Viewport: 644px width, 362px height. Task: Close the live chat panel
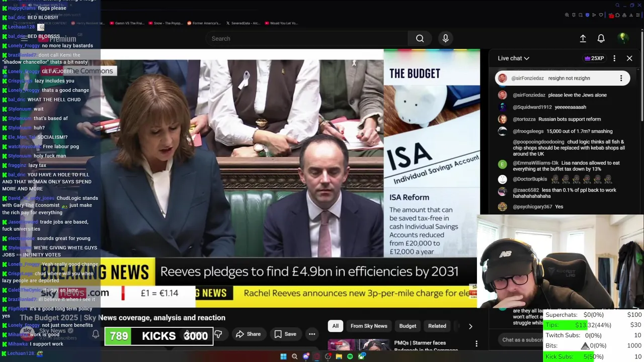point(629,58)
